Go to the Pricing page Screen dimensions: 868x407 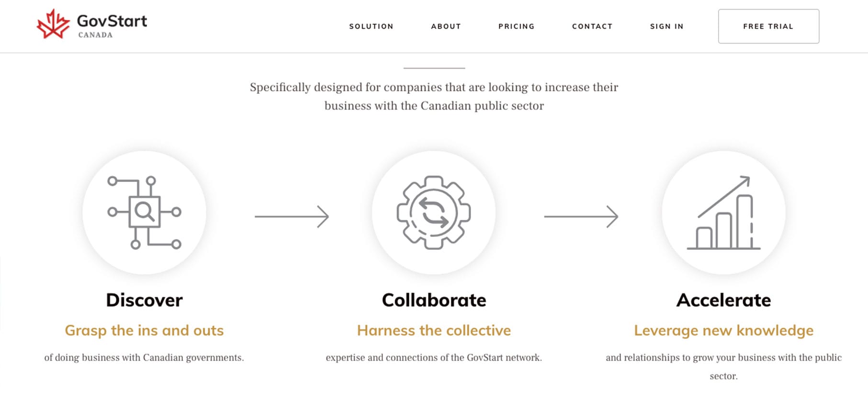516,26
